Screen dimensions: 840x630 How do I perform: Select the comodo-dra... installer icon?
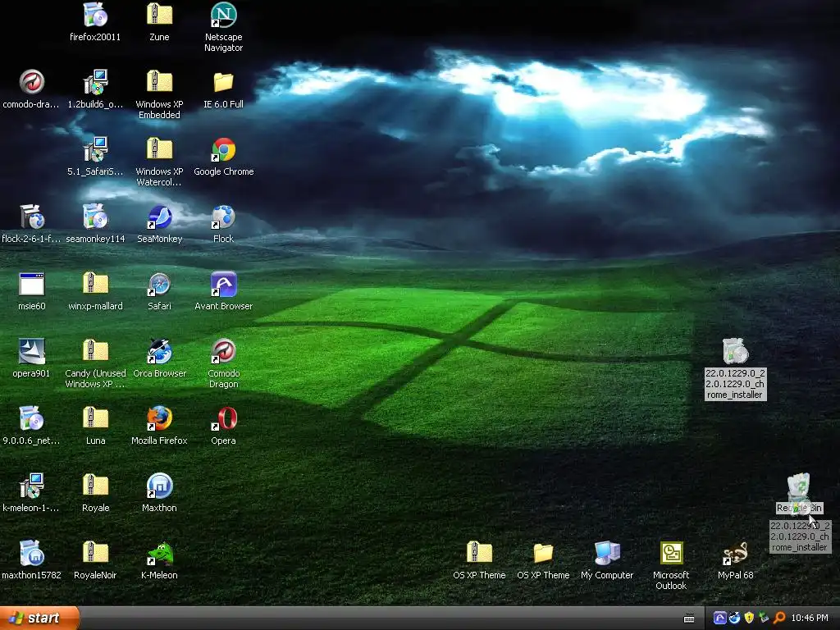(x=32, y=83)
